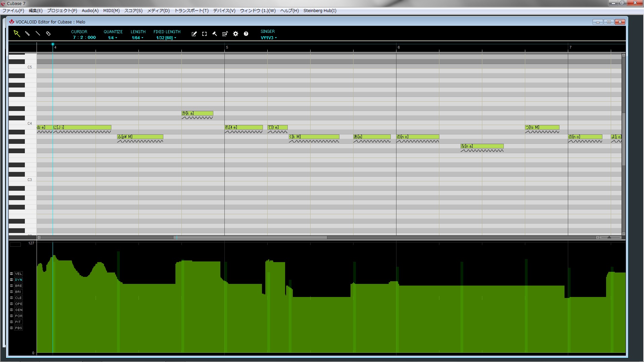Toggle PBS parameter visibility eye
Image resolution: width=644 pixels, height=362 pixels.
pyautogui.click(x=11, y=328)
